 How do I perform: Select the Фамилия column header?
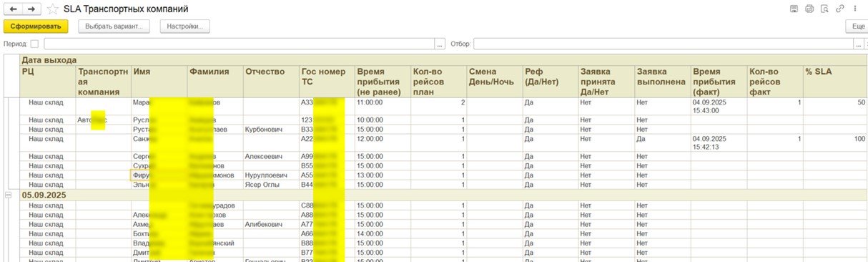[215, 82]
